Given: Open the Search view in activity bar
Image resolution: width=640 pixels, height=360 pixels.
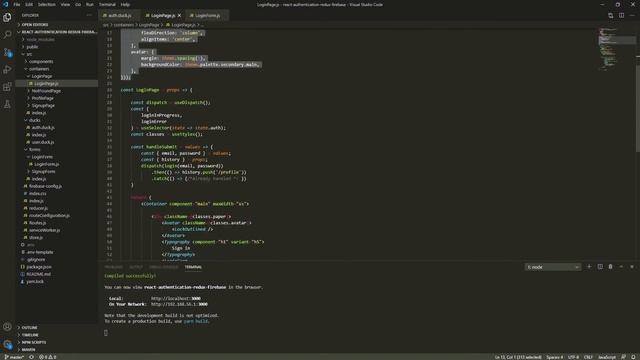Looking at the screenshot, I should click(x=7, y=35).
